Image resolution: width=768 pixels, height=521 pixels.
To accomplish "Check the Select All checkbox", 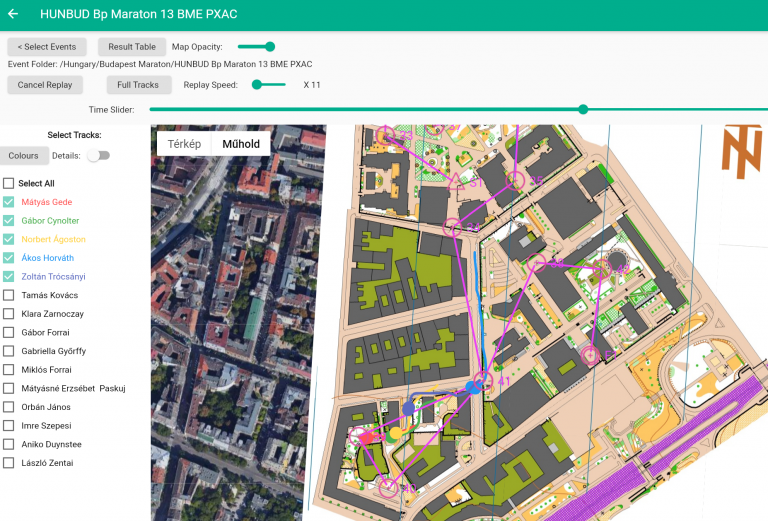I will click(9, 184).
